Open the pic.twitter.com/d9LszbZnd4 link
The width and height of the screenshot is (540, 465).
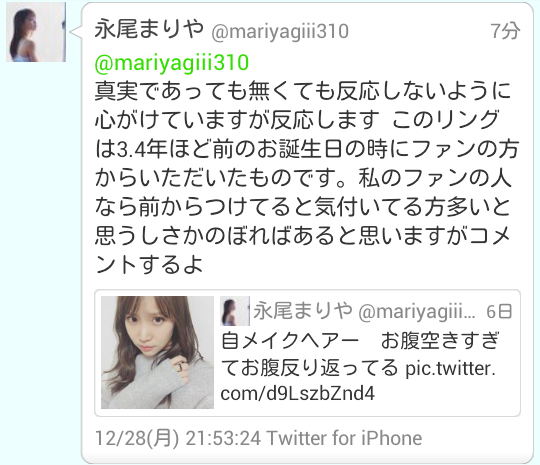click(x=358, y=380)
